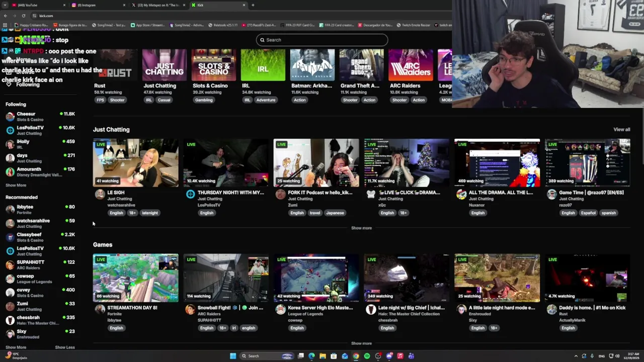Go back with the browser back arrow
Viewport: 644px width, 362px height.
tap(6, 16)
